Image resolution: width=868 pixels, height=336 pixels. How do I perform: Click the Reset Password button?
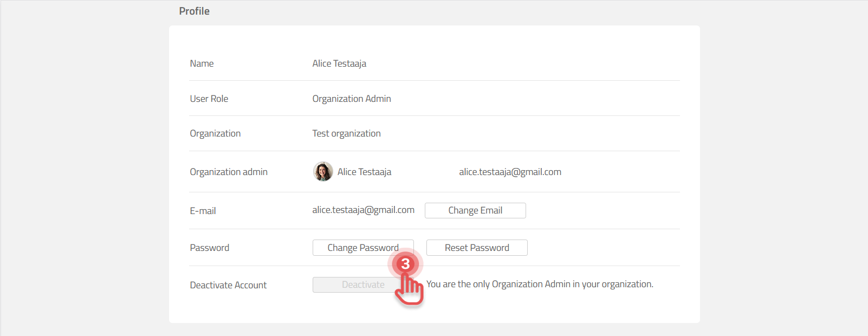pos(477,248)
